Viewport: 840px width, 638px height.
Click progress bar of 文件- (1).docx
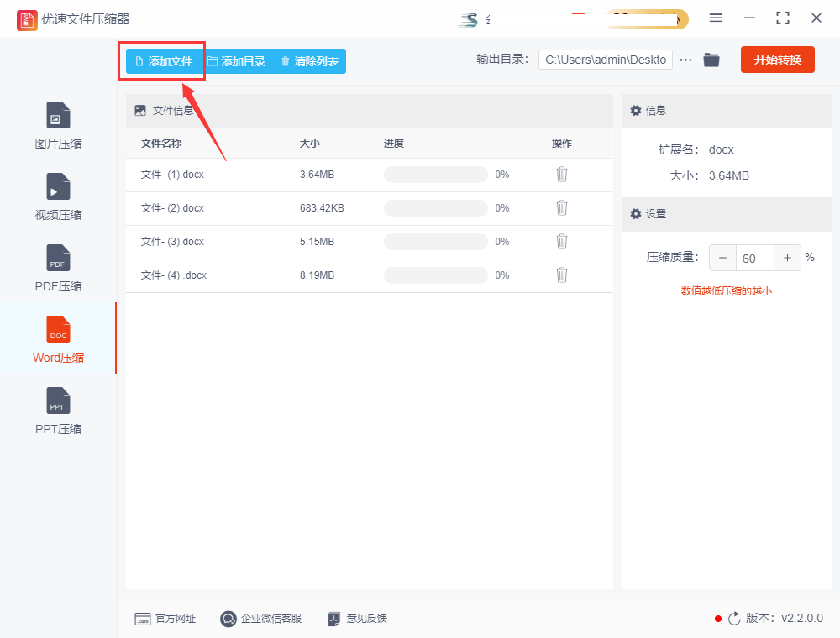(435, 175)
